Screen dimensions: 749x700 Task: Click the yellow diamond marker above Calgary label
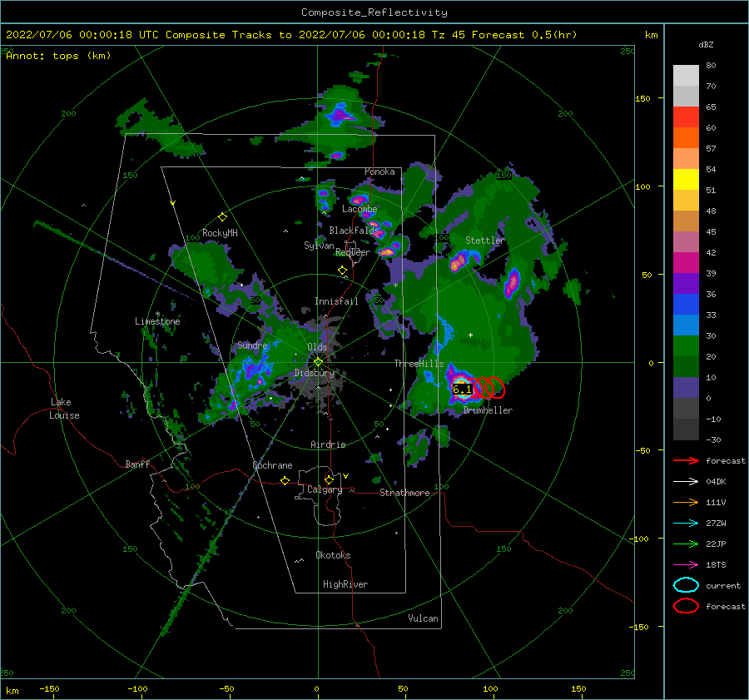coord(329,479)
